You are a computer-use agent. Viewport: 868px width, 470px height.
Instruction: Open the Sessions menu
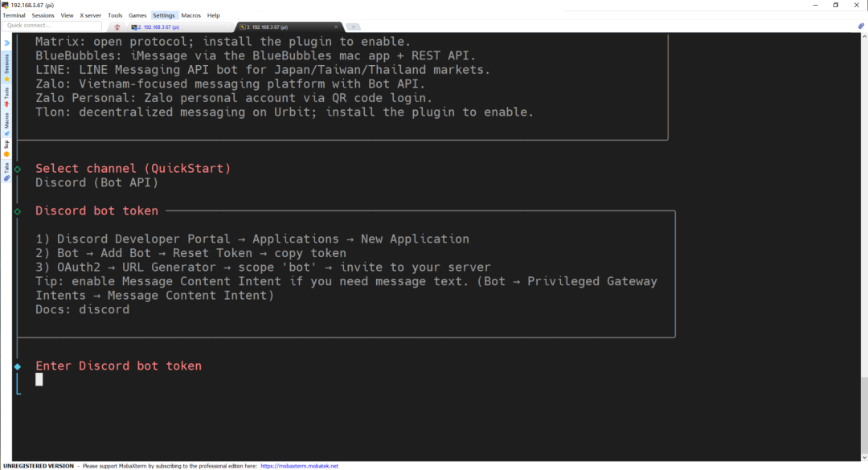[43, 15]
